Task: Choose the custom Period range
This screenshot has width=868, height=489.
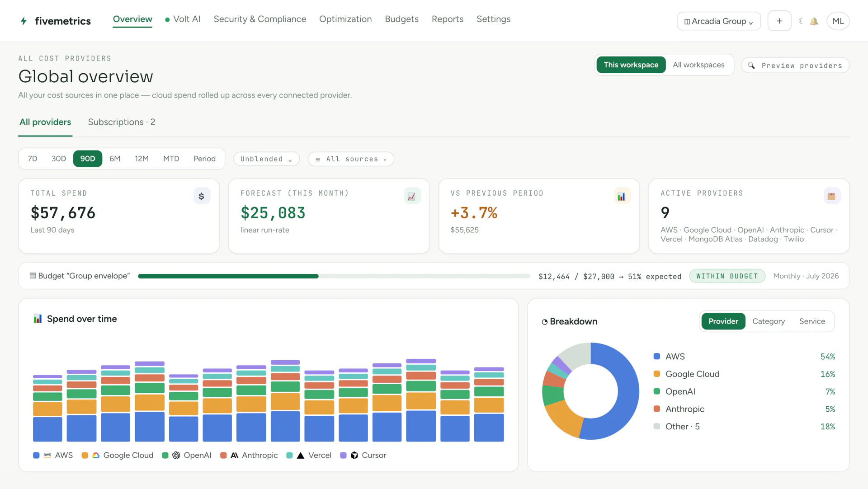Action: tap(204, 159)
